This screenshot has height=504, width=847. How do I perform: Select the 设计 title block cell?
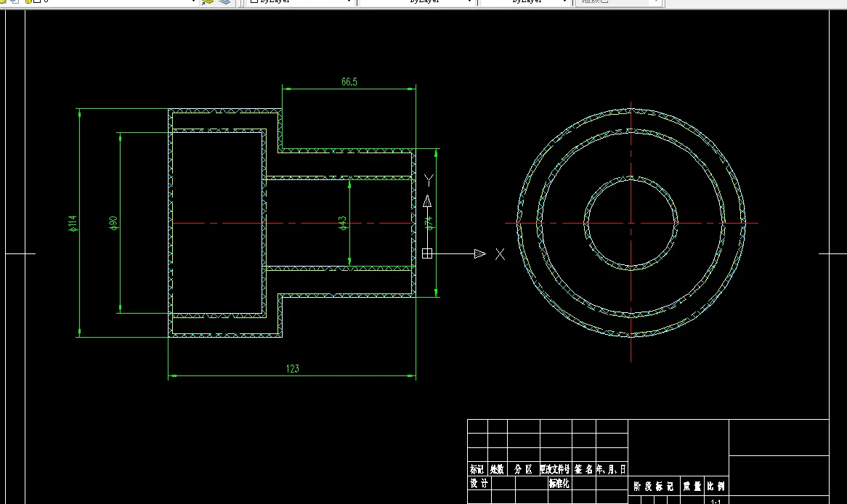(x=479, y=484)
